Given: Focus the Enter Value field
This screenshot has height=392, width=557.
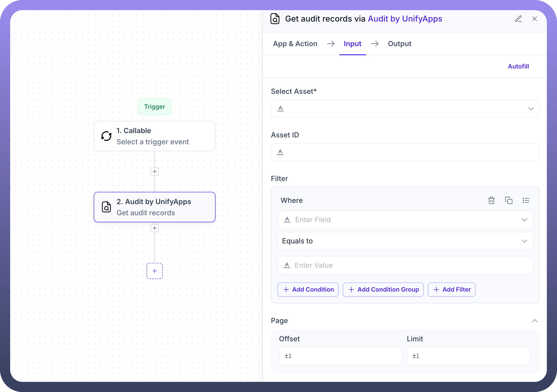Looking at the screenshot, I should coord(405,265).
